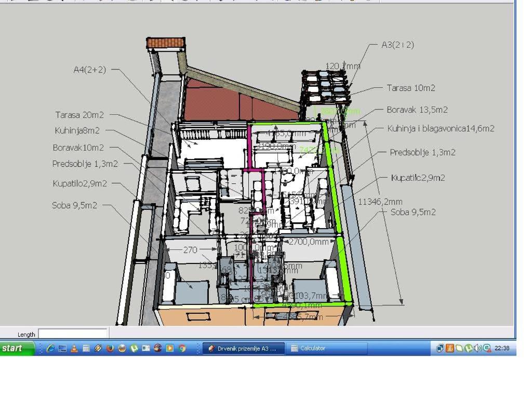This screenshot has width=532, height=399.
Task: Launch VLC media player from Quick Launch
Action: point(74,348)
